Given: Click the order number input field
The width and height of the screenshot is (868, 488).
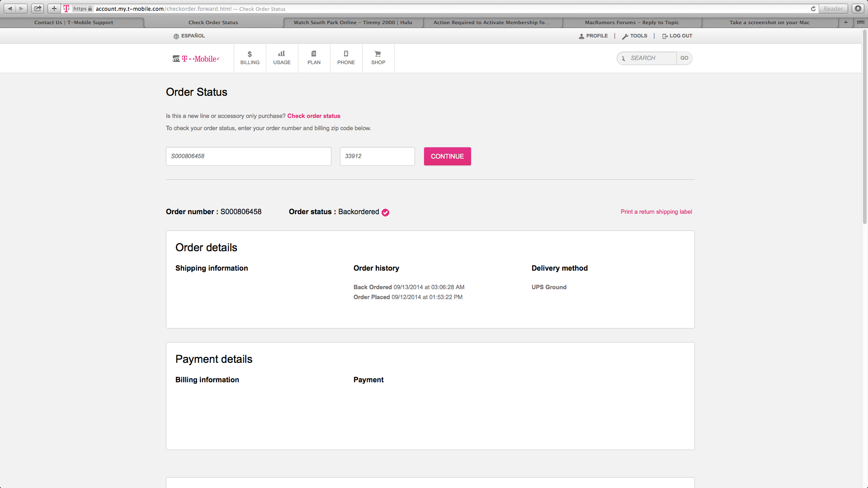Looking at the screenshot, I should pyautogui.click(x=248, y=156).
